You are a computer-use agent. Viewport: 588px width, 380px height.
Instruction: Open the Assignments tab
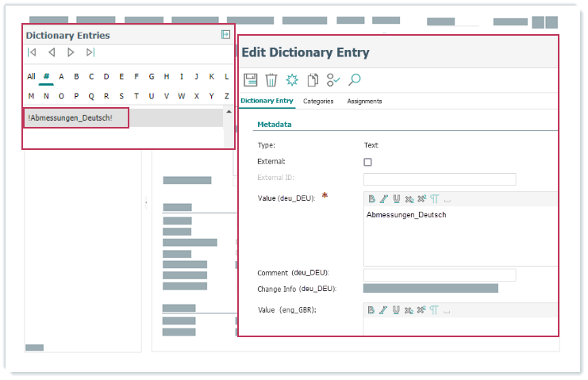tap(364, 102)
